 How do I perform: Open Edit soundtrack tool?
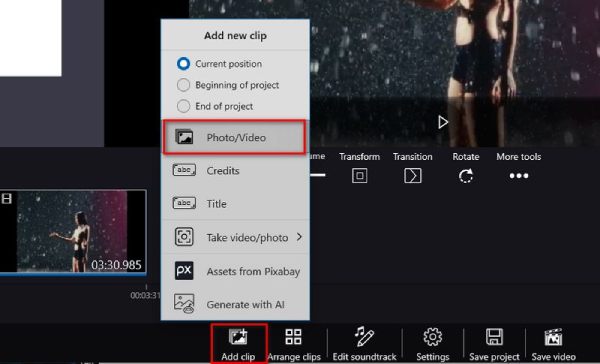(364, 344)
